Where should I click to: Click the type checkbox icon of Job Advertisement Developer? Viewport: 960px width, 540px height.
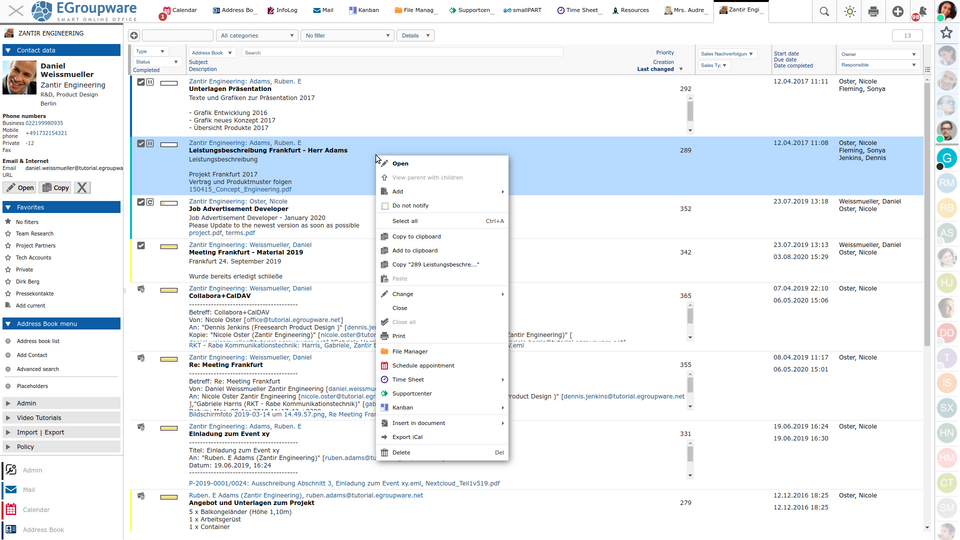(141, 202)
